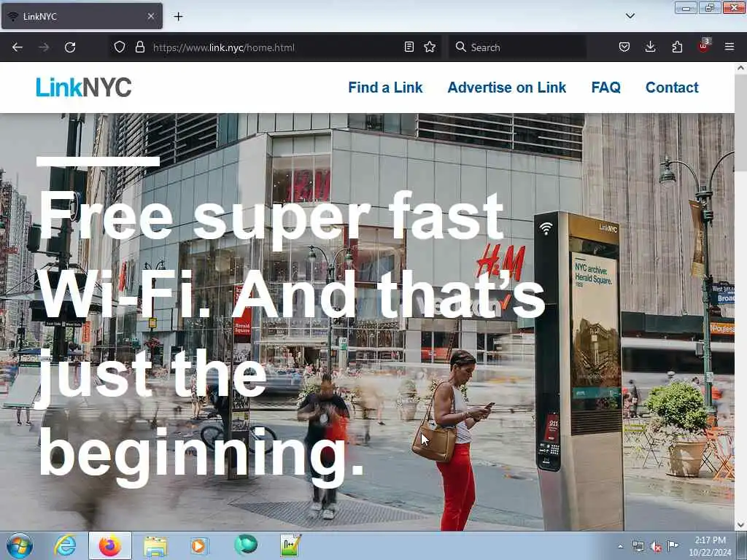This screenshot has height=560, width=747.
Task: Open the FAQ page
Action: tap(606, 87)
